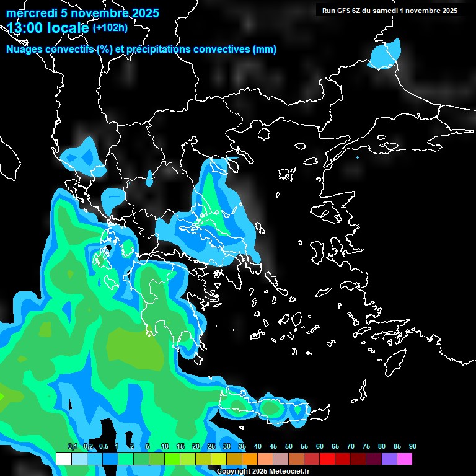Image resolution: width=476 pixels, height=476 pixels.
Task: Click the light blue patch at map's top right
Action: [x=384, y=54]
